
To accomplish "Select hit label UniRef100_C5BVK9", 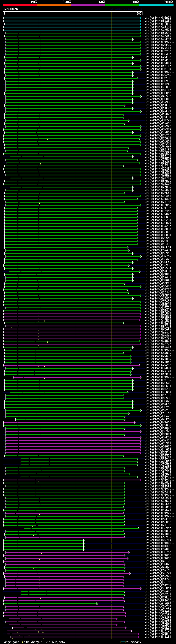I will click(x=158, y=537).
